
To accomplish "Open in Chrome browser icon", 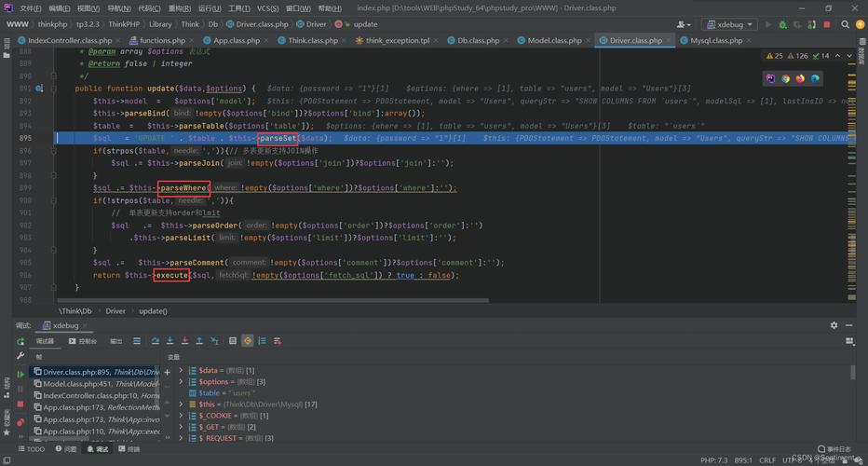I will [x=785, y=78].
